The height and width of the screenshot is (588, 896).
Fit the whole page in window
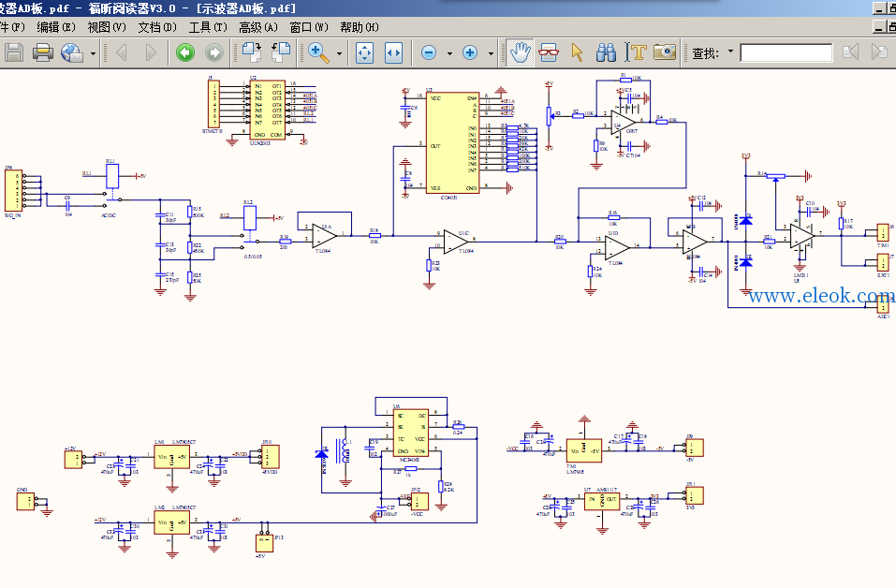pyautogui.click(x=364, y=52)
